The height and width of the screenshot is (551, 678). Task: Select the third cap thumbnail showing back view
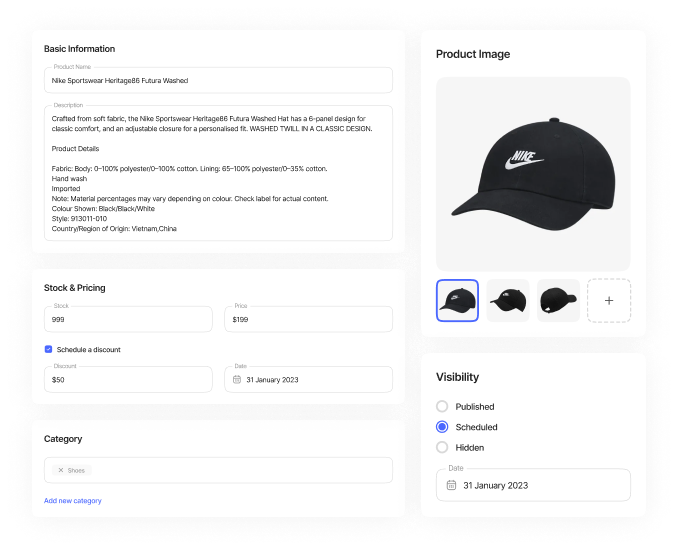pos(558,301)
